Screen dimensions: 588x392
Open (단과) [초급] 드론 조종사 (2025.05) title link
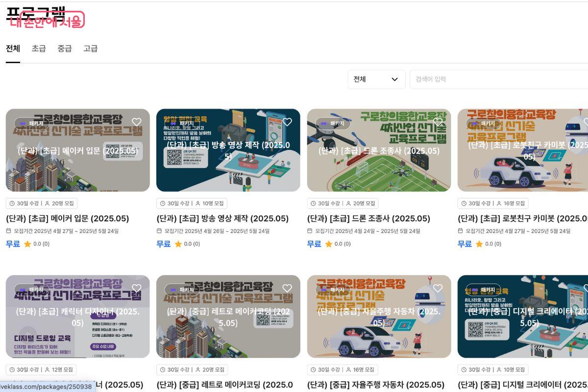click(368, 219)
